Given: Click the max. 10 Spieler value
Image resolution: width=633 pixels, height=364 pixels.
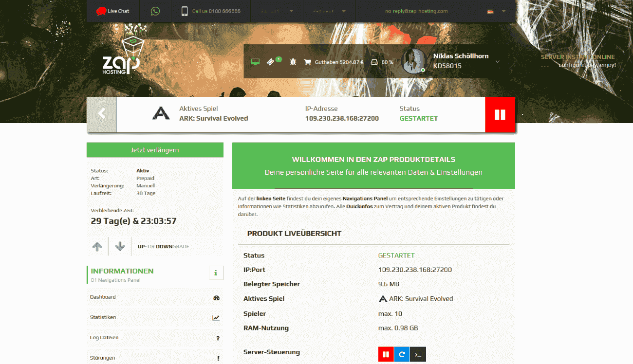Looking at the screenshot, I should pyautogui.click(x=390, y=313).
